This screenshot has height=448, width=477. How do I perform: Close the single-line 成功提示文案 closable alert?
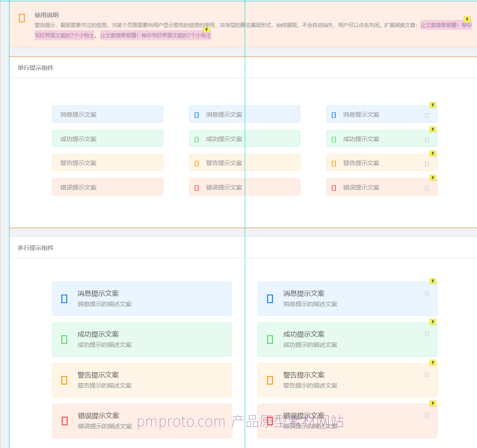point(427,140)
